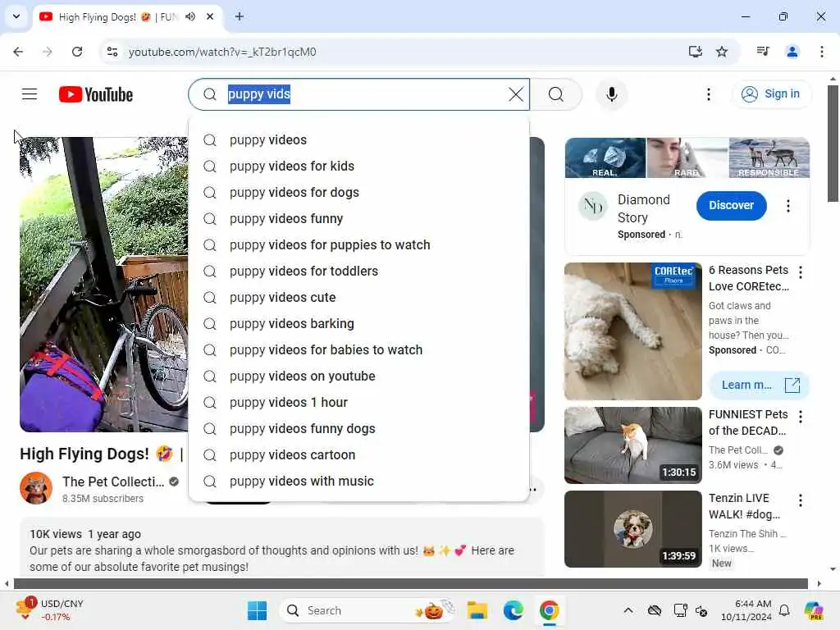Choose 'puppy videos for puppies to watch'
Screen dimensions: 840x630
point(359,244)
